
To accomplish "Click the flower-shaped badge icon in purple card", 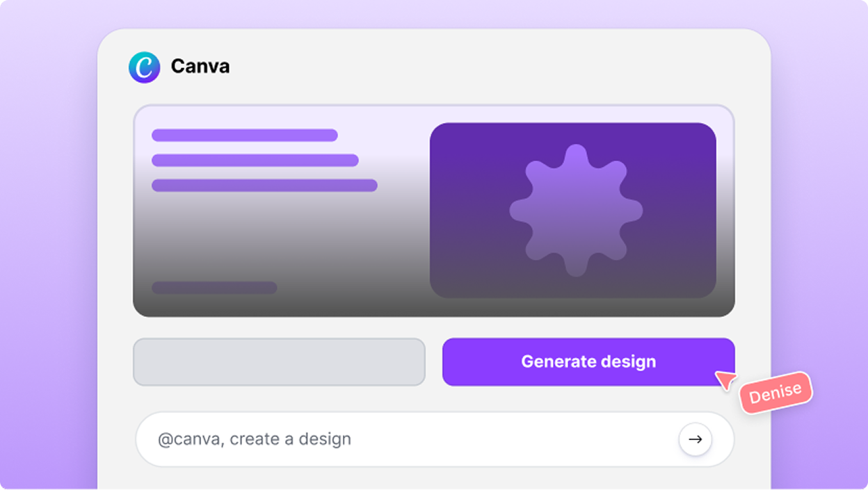I will [x=576, y=211].
